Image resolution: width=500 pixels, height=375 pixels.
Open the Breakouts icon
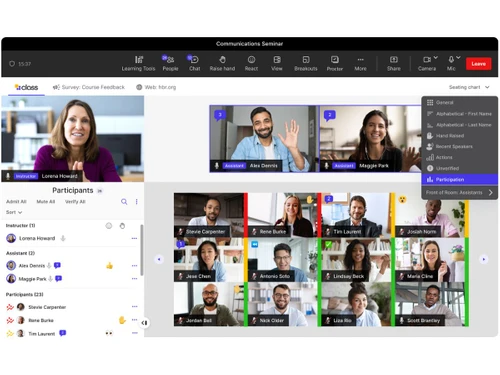306,63
